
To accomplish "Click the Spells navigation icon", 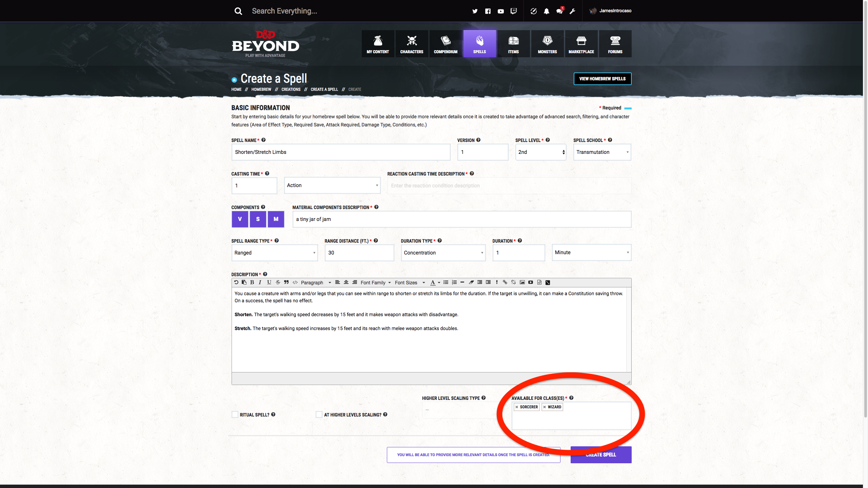I will [x=479, y=43].
